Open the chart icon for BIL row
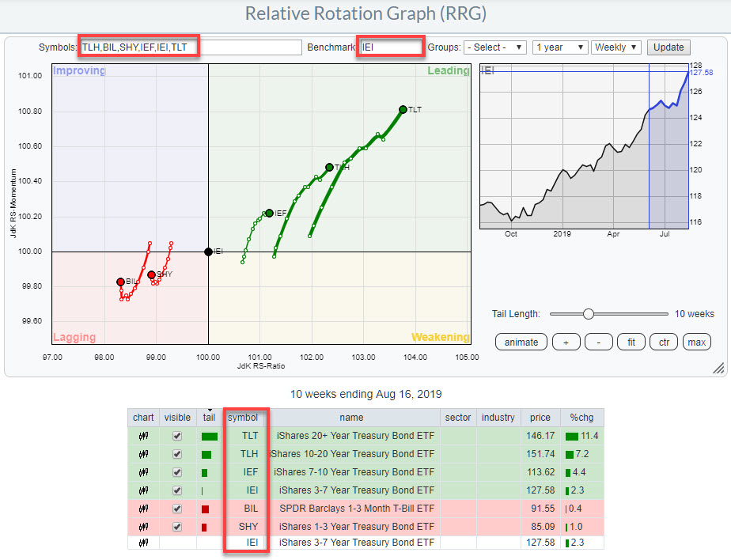Image resolution: width=731 pixels, height=560 pixels. pyautogui.click(x=143, y=509)
